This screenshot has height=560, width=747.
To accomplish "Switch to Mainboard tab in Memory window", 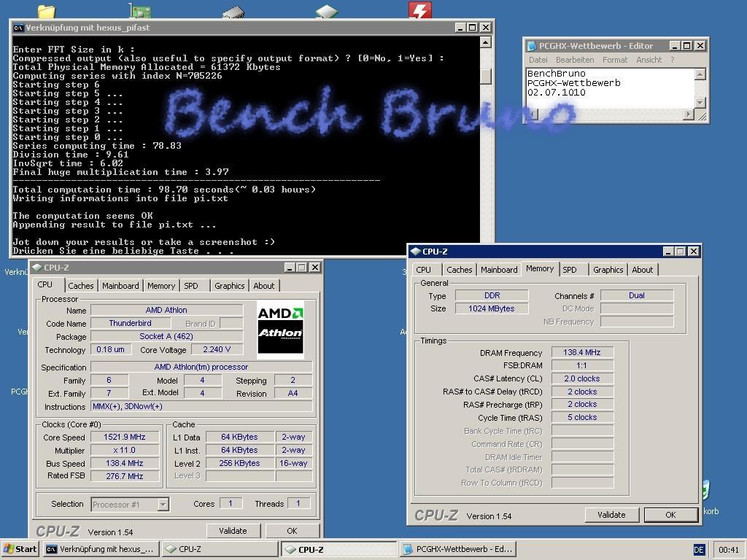I will click(499, 270).
